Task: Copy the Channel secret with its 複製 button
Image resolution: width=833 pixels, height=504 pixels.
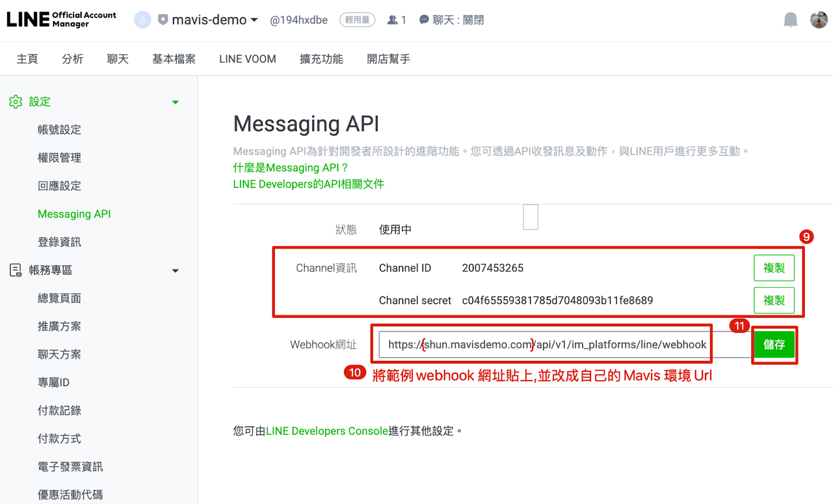Action: click(774, 300)
